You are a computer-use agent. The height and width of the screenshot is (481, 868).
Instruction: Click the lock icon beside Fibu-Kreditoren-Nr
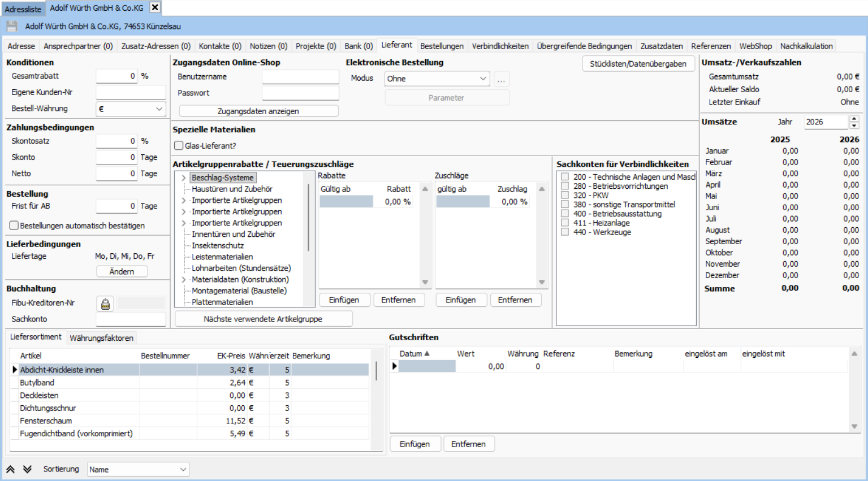[x=105, y=304]
